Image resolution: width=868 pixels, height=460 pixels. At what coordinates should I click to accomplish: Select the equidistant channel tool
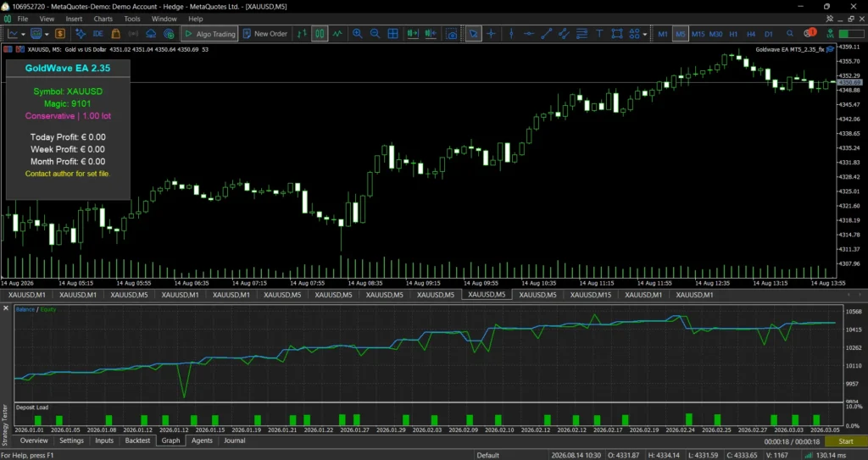564,34
